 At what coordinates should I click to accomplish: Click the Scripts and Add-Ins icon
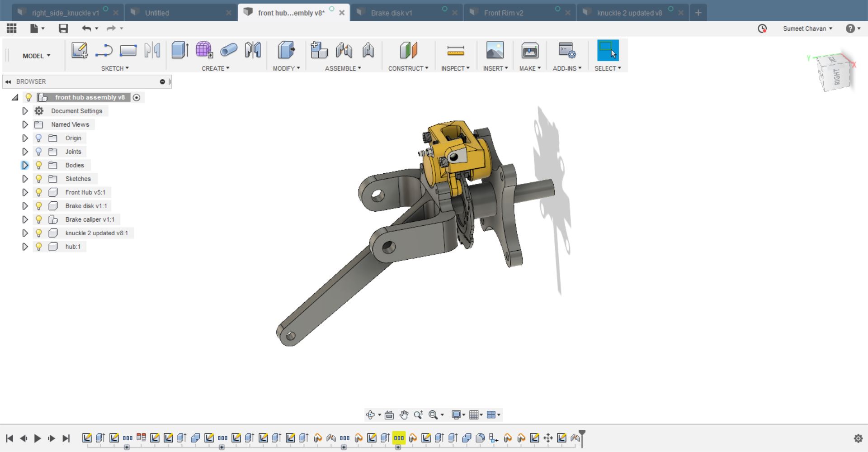tap(567, 50)
